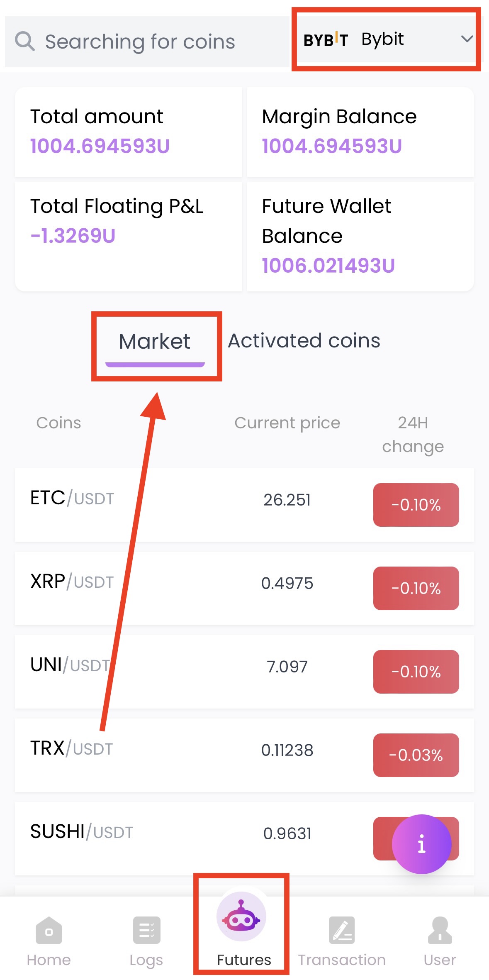Screen dimensions: 489x980
Task: Click the search magnifier icon
Action: click(x=25, y=42)
